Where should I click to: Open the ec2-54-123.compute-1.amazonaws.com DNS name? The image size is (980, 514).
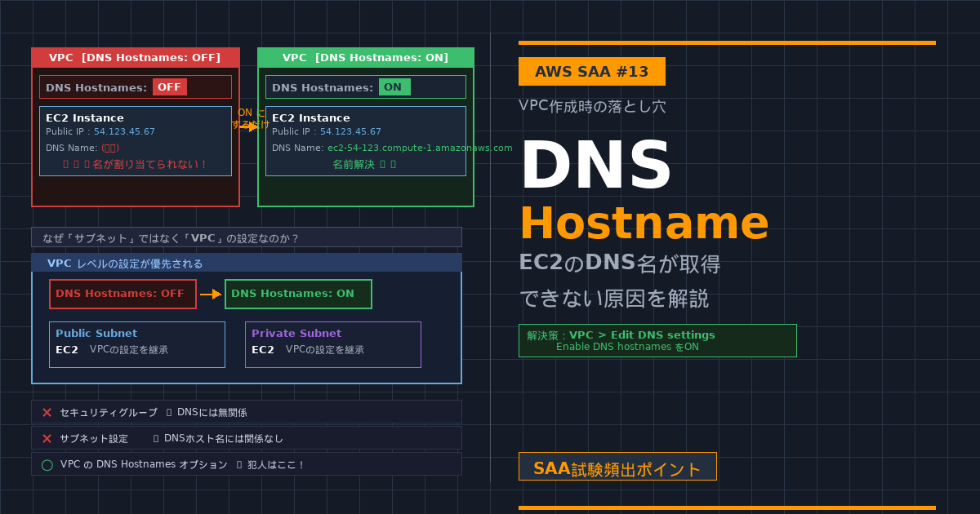click(x=420, y=148)
